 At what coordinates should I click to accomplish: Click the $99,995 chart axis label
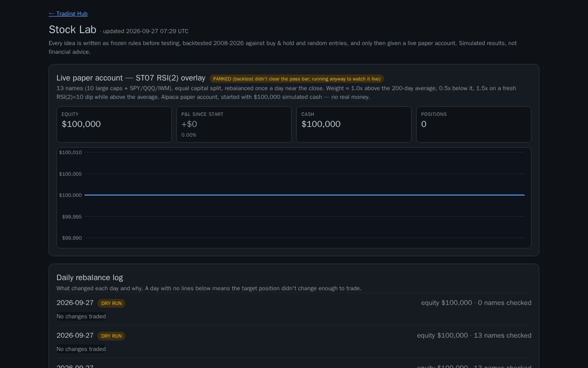click(72, 217)
